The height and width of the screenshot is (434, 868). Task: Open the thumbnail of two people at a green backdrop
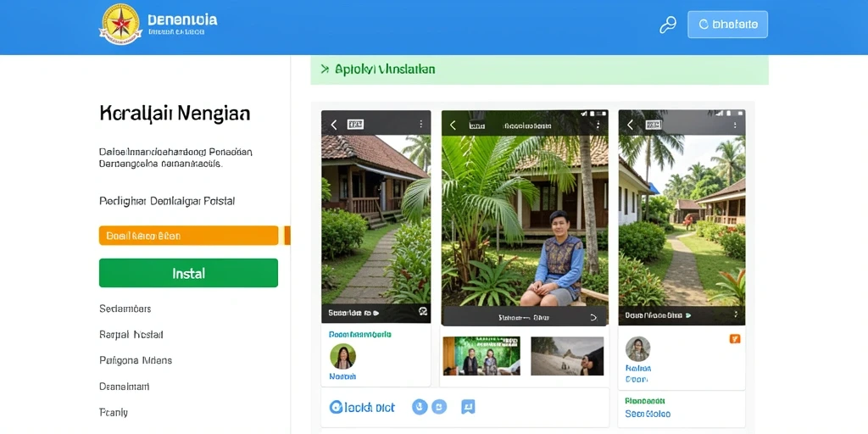click(481, 356)
